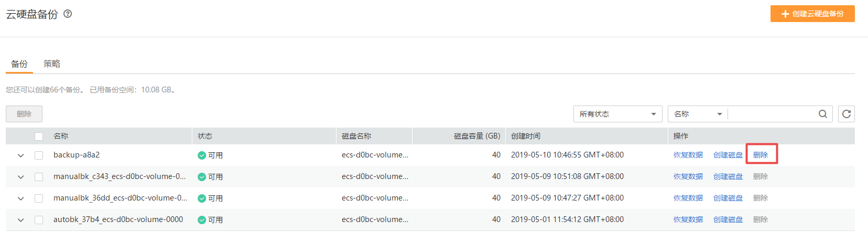
Task: Tick the manualbk_c343 backup checkbox
Action: pyautogui.click(x=39, y=177)
